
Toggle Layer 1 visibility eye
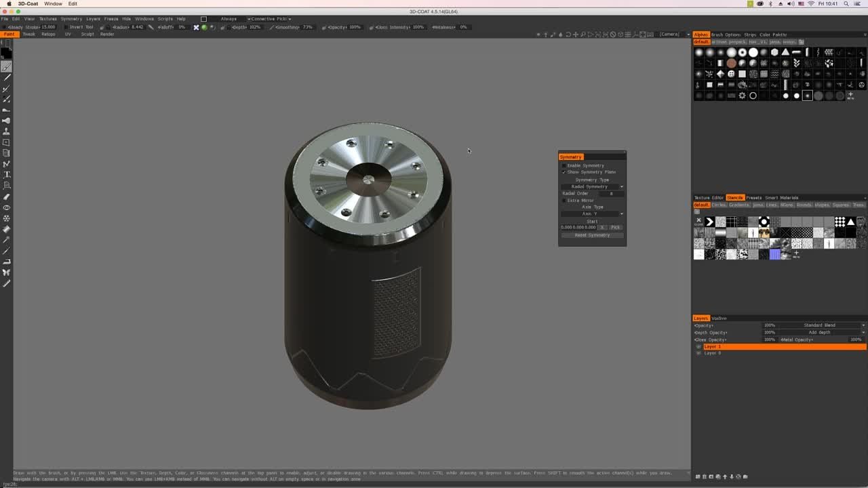click(698, 347)
